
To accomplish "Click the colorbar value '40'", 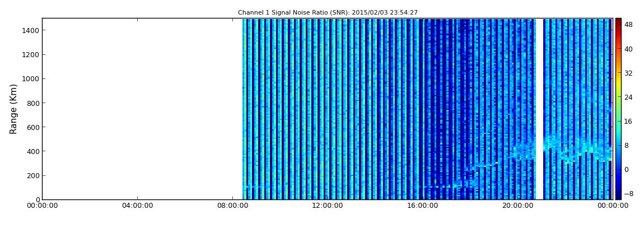I will (x=628, y=49).
